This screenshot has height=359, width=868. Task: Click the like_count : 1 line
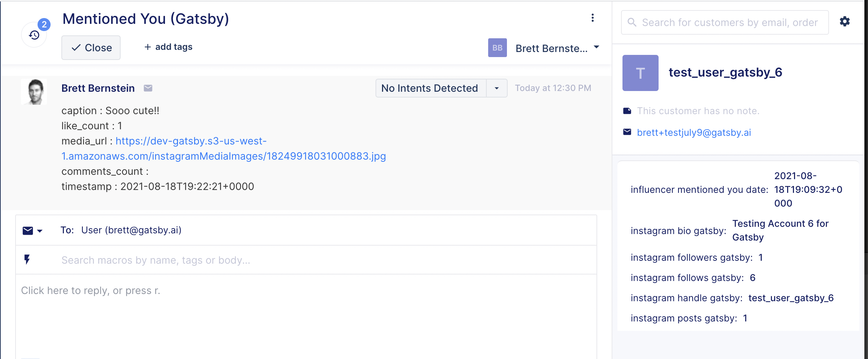(x=92, y=126)
